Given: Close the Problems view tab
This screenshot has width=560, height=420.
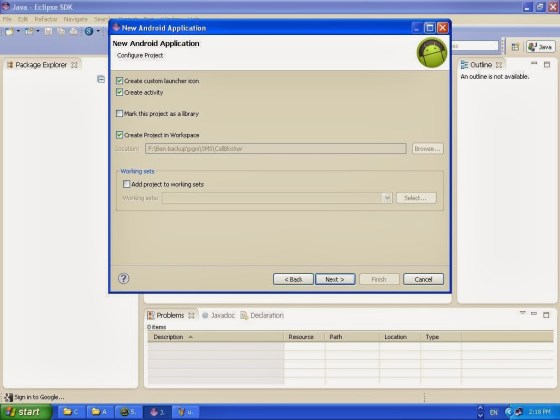Looking at the screenshot, I should 191,316.
